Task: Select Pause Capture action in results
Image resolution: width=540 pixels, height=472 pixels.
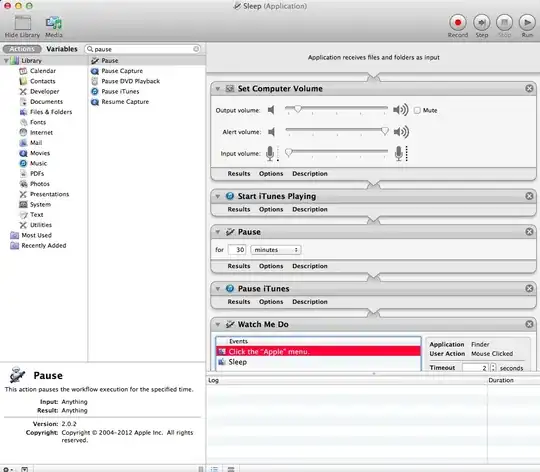Action: pos(122,71)
